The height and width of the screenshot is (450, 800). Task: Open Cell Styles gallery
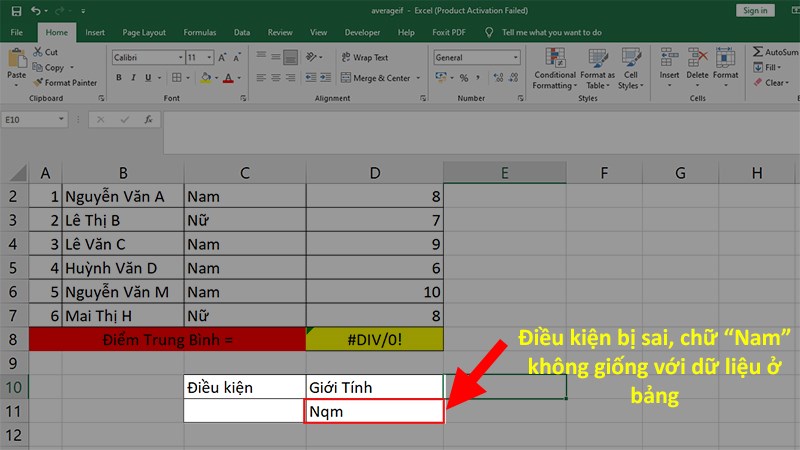tap(631, 69)
